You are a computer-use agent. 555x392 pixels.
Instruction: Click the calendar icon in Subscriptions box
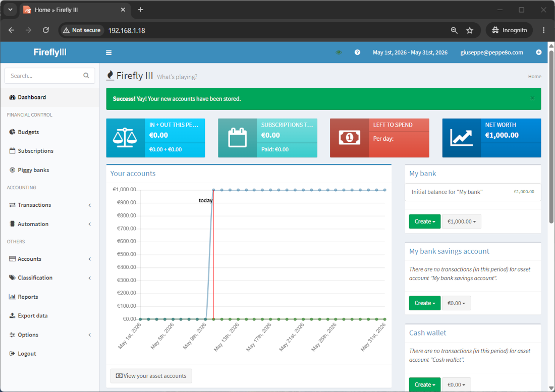[237, 138]
